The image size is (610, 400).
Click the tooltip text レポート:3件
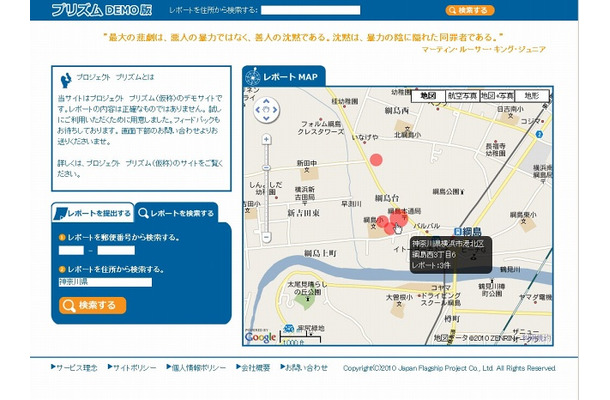431,265
